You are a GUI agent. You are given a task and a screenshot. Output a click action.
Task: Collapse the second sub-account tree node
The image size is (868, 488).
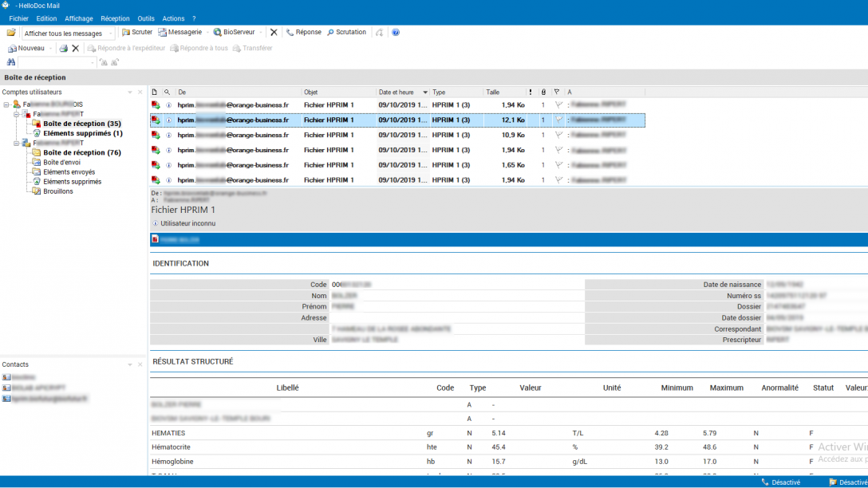pyautogui.click(x=16, y=144)
